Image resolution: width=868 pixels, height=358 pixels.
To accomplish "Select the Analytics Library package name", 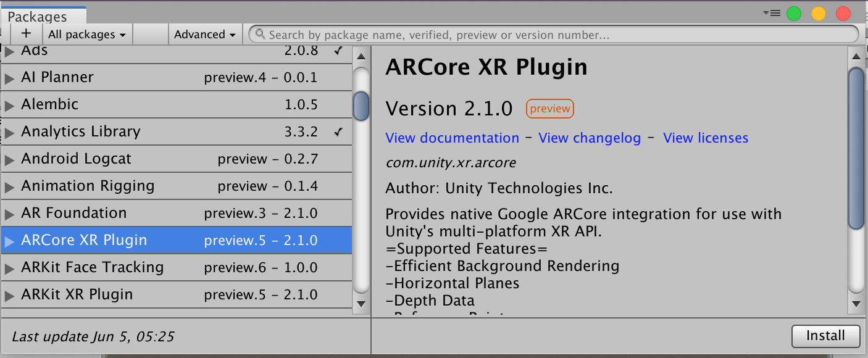I will point(80,131).
